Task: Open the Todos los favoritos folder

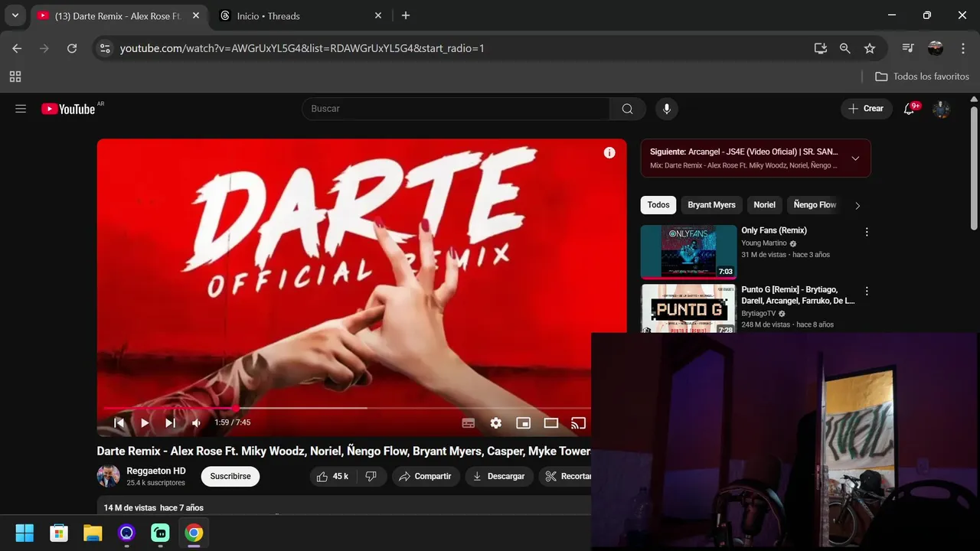Action: click(x=922, y=77)
